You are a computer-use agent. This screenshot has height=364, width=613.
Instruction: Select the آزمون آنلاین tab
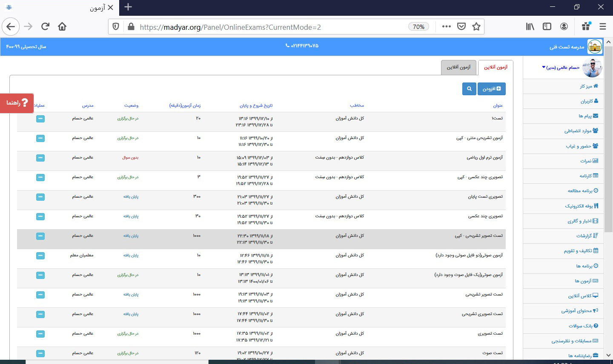(496, 68)
